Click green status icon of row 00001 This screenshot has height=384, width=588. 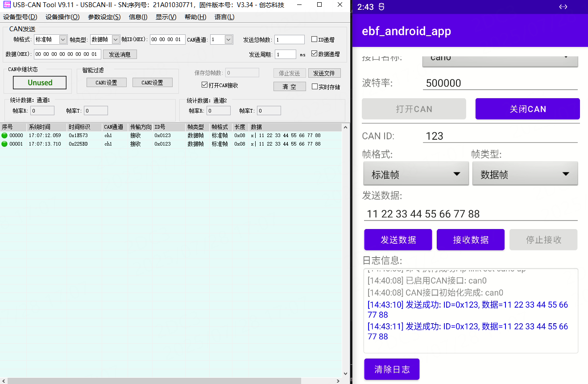tap(4, 144)
